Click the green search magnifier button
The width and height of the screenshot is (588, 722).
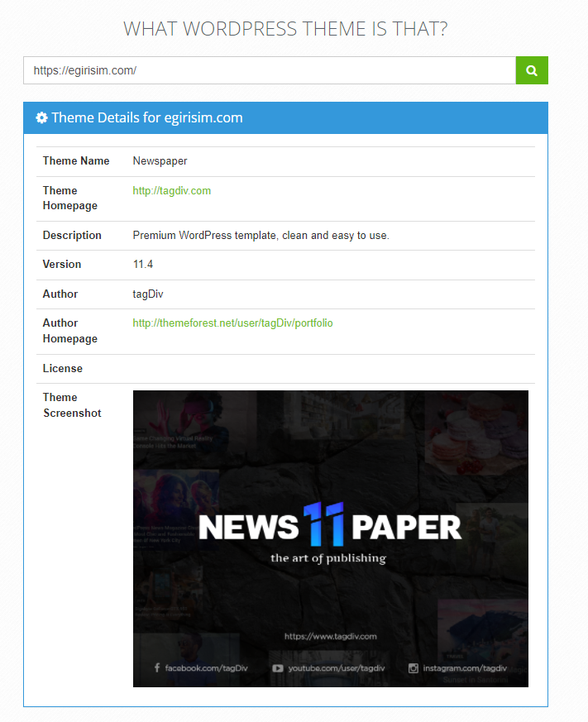(532, 70)
